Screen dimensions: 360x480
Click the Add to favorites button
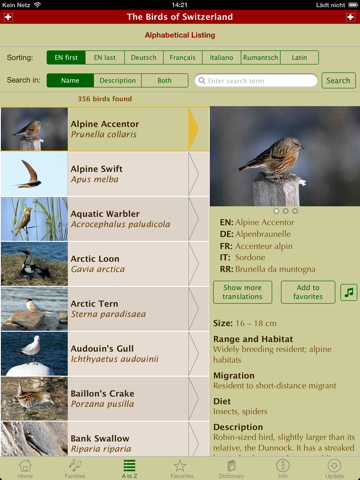tap(308, 292)
